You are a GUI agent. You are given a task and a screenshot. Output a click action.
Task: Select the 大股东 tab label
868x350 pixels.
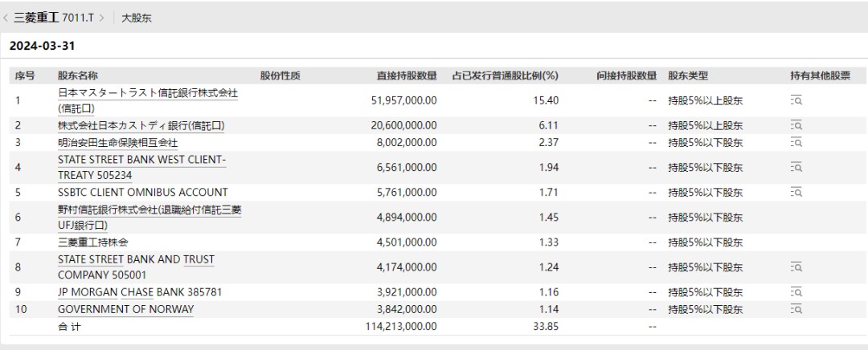point(136,18)
